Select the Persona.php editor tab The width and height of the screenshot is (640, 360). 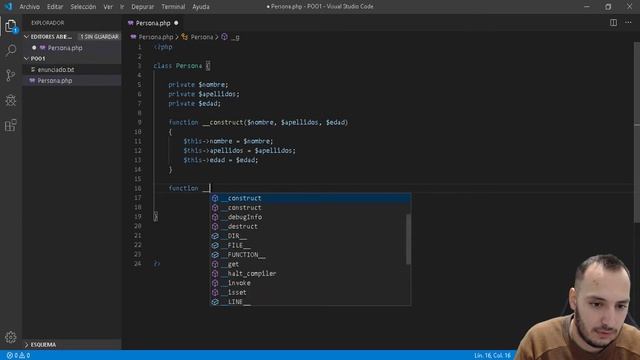153,23
